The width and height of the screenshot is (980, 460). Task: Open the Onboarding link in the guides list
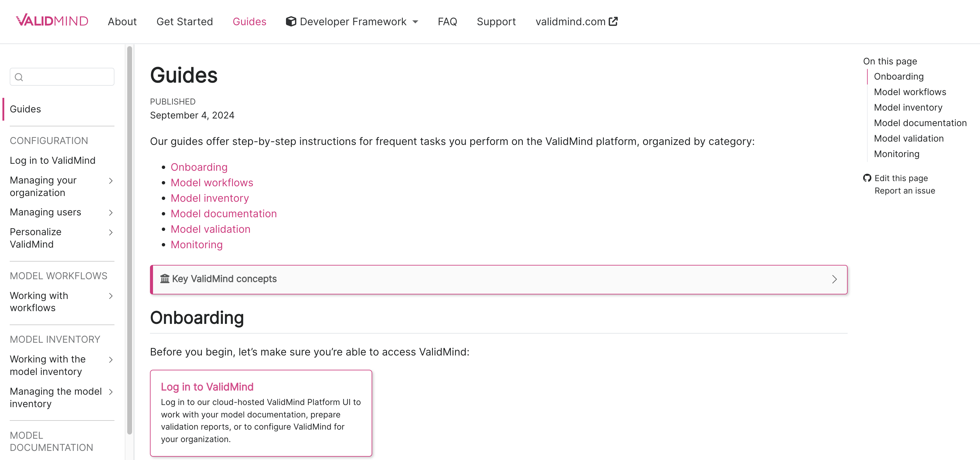tap(199, 167)
